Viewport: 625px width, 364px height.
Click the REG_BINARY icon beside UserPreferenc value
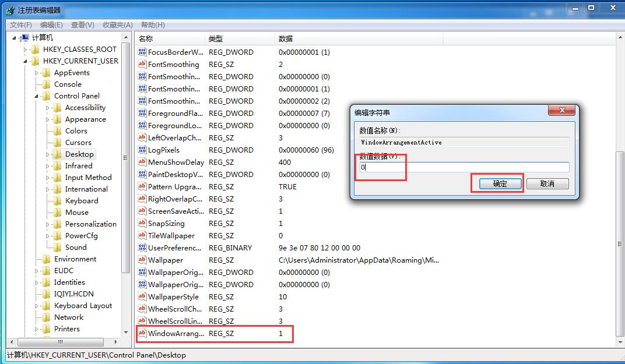(x=142, y=248)
